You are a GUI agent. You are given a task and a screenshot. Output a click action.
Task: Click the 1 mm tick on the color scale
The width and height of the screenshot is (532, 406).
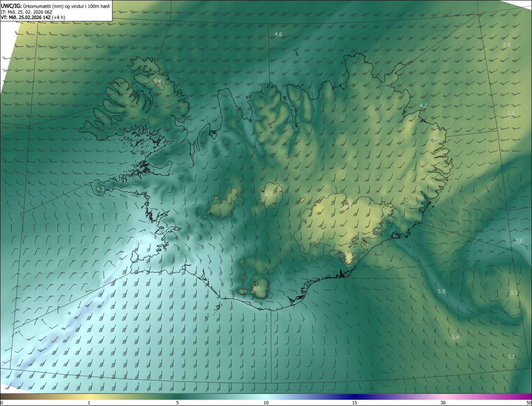(89, 403)
